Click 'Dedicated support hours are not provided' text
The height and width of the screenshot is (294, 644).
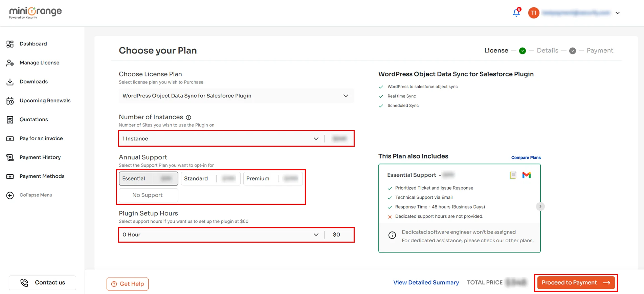439,216
